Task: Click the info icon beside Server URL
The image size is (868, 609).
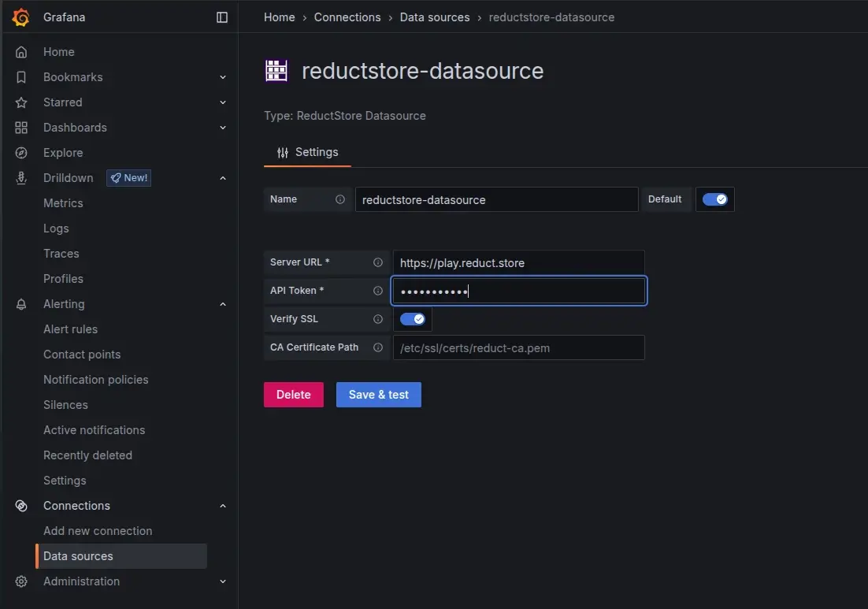Action: pyautogui.click(x=377, y=262)
